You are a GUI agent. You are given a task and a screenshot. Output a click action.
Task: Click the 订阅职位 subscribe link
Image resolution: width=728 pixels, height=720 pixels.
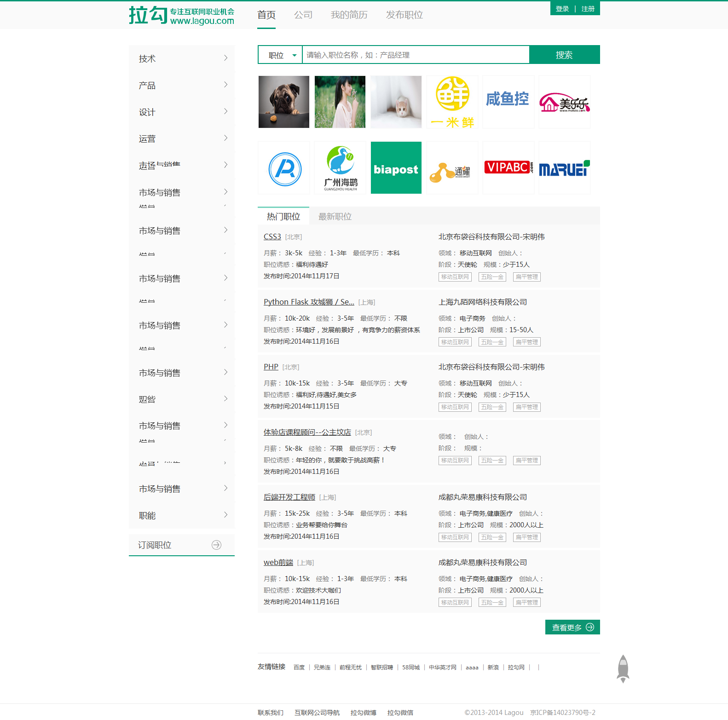155,545
